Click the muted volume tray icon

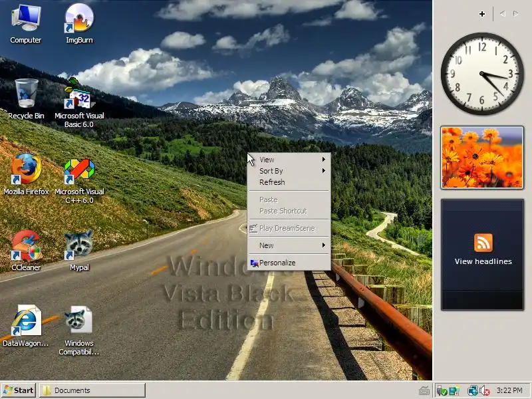point(485,391)
